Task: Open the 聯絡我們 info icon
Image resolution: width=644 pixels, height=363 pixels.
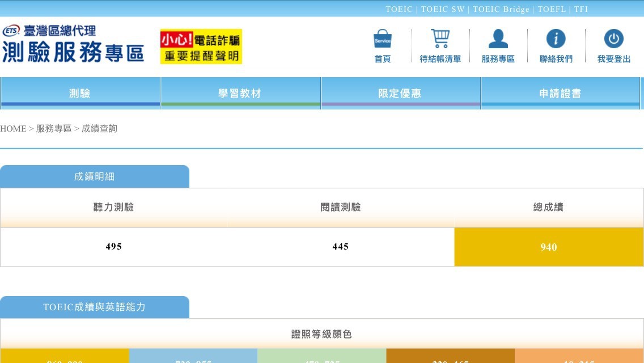Action: (556, 39)
